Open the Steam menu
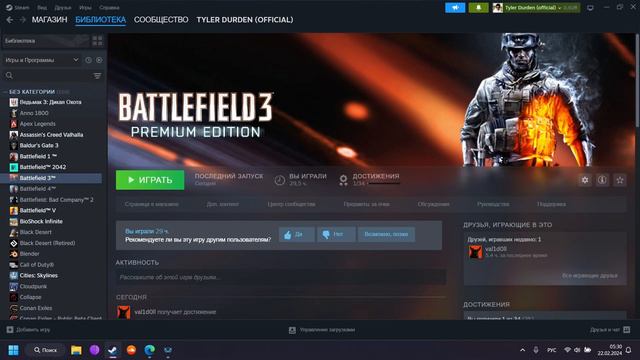The height and width of the screenshot is (360, 640). [18, 7]
